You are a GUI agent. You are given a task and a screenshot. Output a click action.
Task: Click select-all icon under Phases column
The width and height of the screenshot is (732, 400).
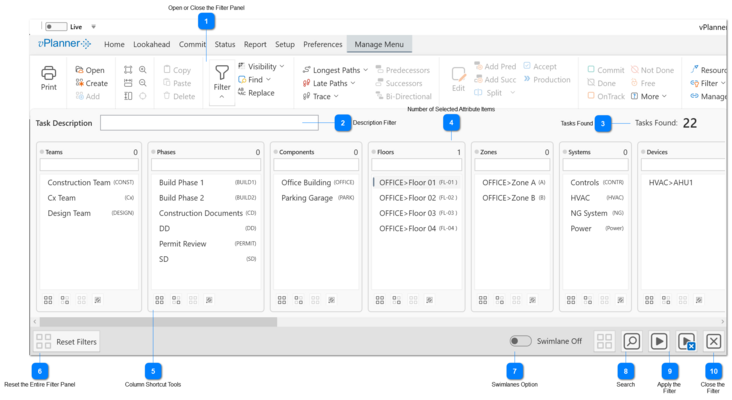(x=159, y=300)
